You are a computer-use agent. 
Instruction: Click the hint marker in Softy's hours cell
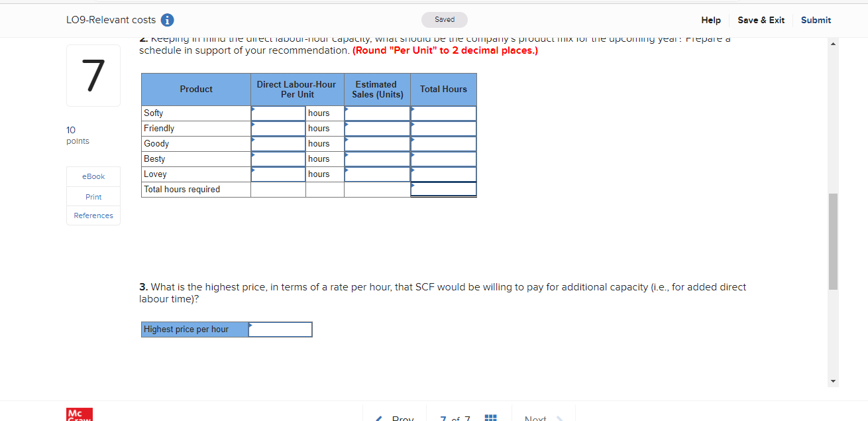pos(252,109)
